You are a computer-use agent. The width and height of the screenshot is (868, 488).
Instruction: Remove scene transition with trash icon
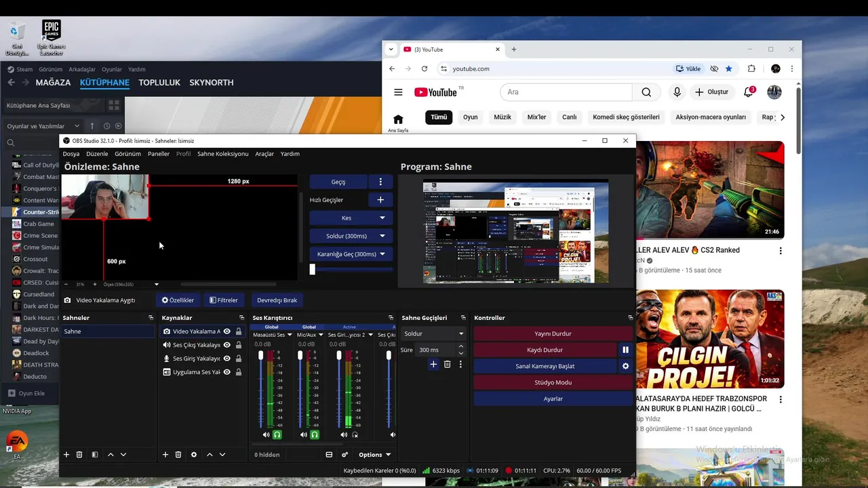coord(447,365)
